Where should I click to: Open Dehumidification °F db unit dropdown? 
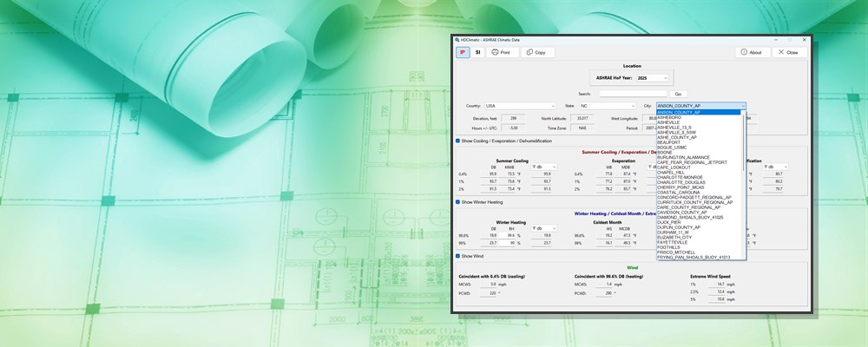pos(775,167)
